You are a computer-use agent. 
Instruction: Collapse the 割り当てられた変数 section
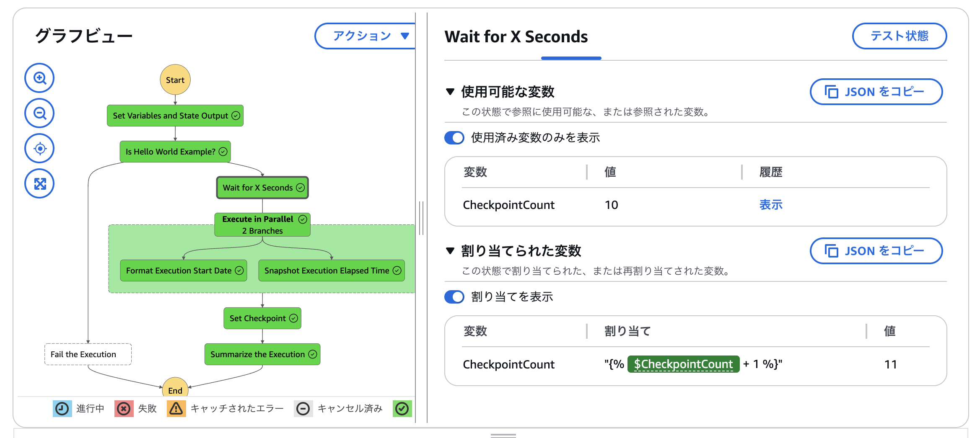point(450,251)
